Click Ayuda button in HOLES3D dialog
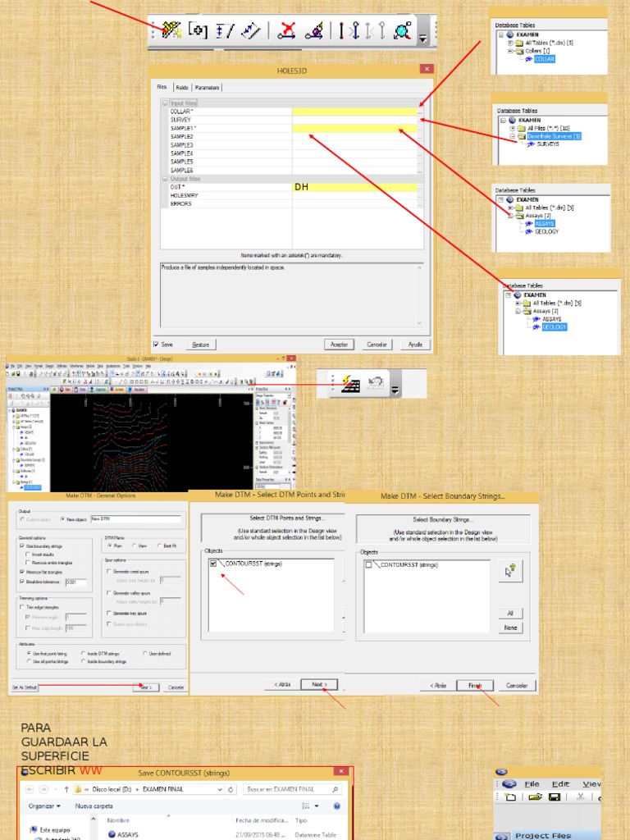The width and height of the screenshot is (630, 840). tap(415, 345)
